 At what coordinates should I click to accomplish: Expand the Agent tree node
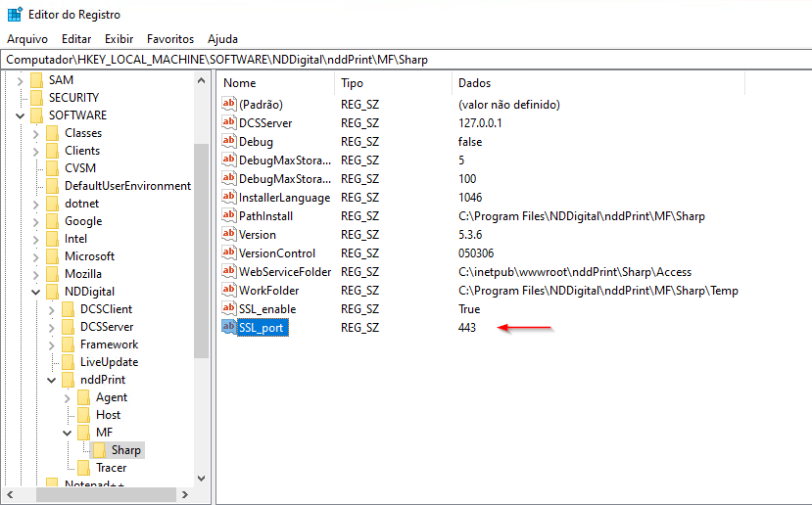(x=68, y=397)
